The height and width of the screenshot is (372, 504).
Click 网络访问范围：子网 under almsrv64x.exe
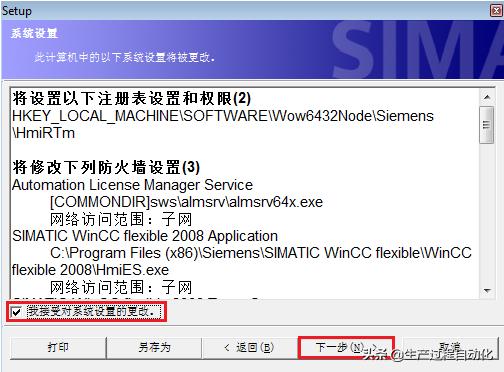coord(121,219)
